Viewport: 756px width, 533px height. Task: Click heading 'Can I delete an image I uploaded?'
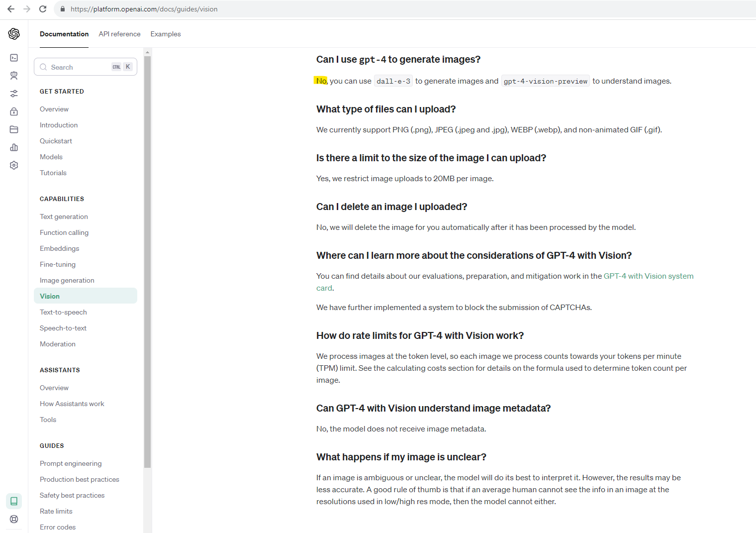coord(392,207)
